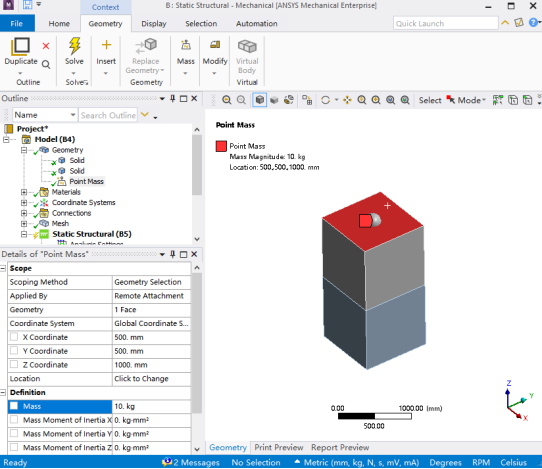Expand the Coordinate Systems tree node

(24, 203)
